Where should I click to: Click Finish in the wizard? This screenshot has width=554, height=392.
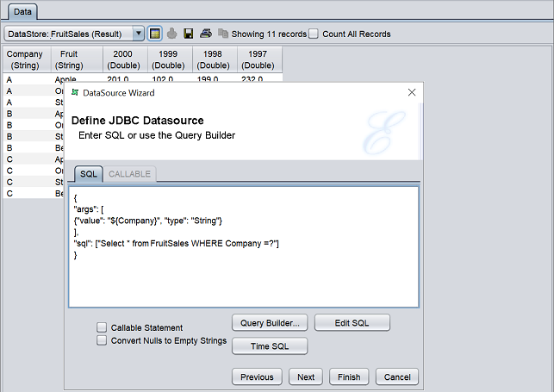point(349,376)
